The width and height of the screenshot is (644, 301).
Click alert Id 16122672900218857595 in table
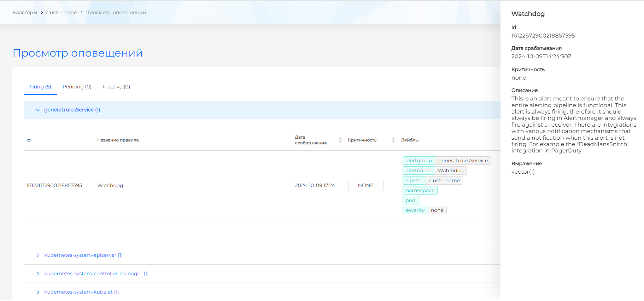[x=54, y=185]
